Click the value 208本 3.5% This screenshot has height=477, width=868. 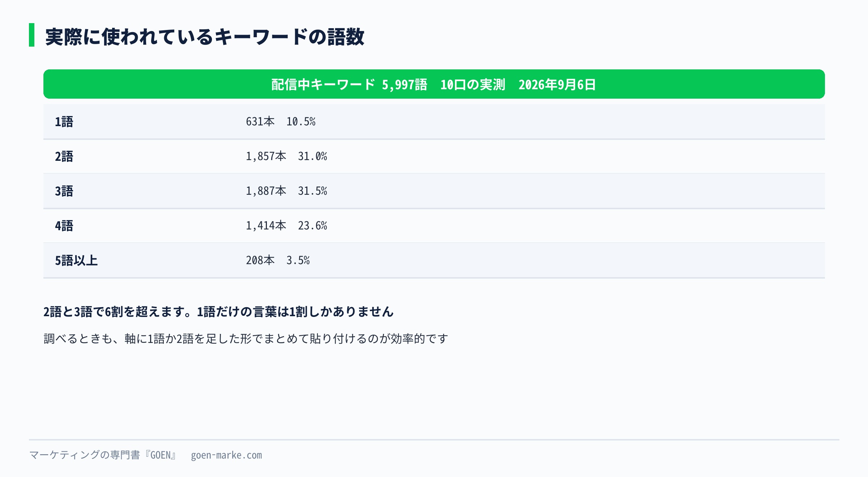pyautogui.click(x=278, y=261)
